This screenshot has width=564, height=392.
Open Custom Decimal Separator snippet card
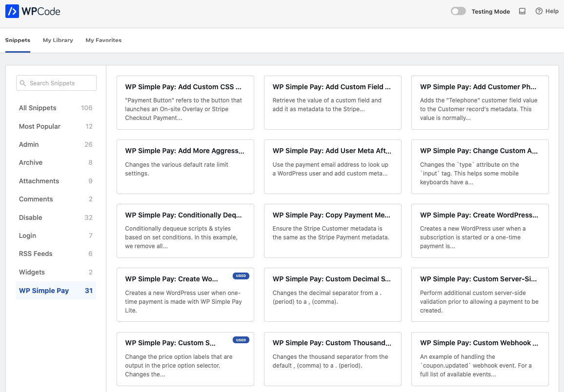(x=332, y=294)
